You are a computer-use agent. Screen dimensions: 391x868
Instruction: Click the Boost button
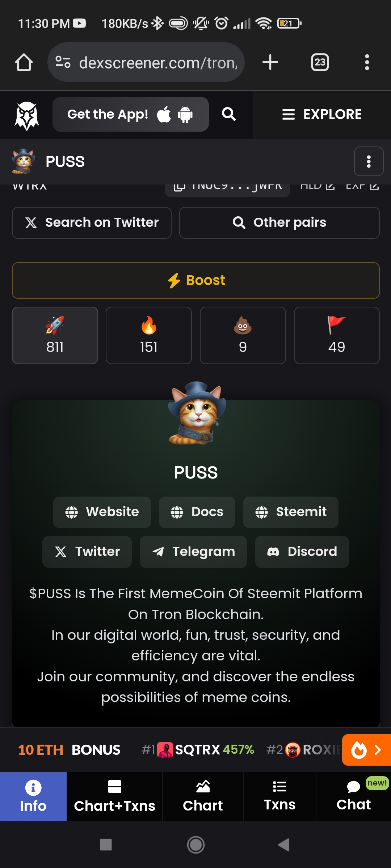(196, 280)
